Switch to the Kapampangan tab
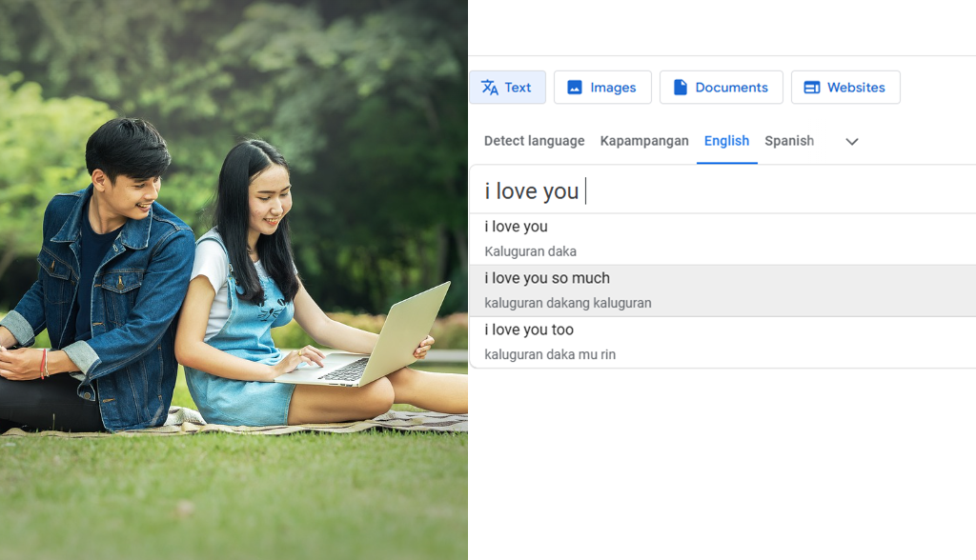Image resolution: width=976 pixels, height=560 pixels. click(x=644, y=141)
